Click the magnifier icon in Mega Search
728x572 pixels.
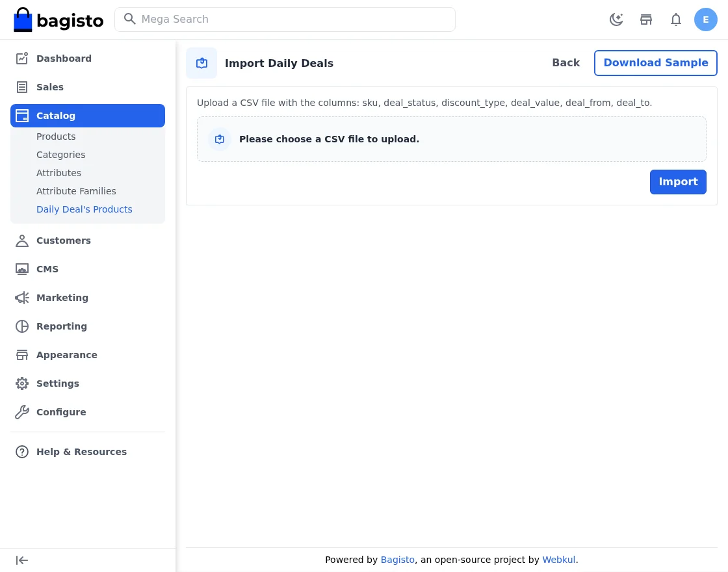pos(129,19)
